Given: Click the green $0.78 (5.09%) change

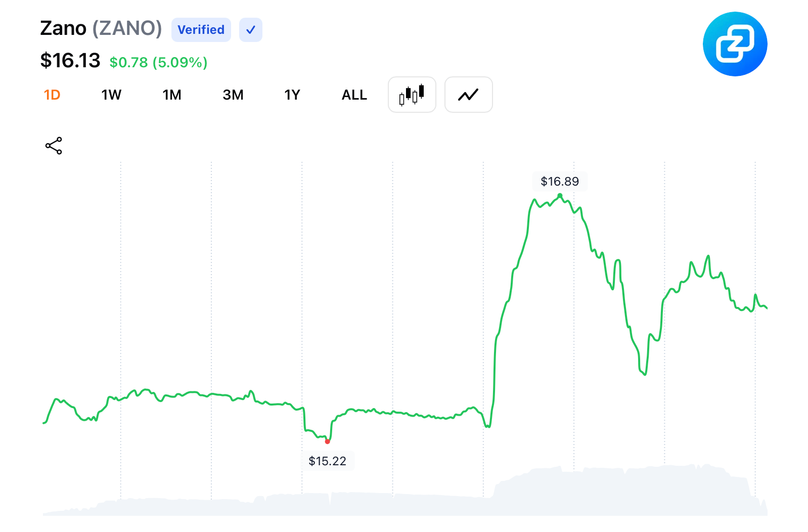Looking at the screenshot, I should pos(158,62).
